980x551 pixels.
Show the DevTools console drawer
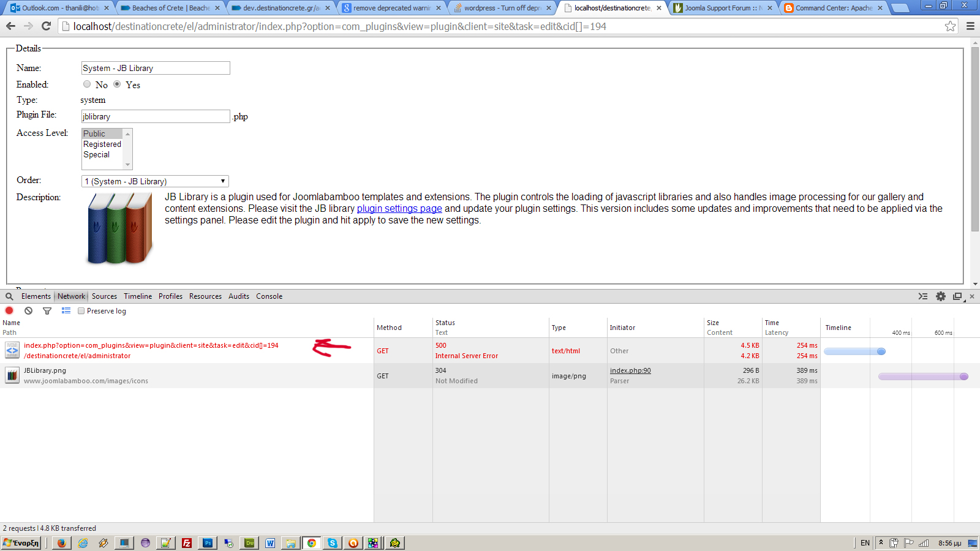pyautogui.click(x=923, y=296)
